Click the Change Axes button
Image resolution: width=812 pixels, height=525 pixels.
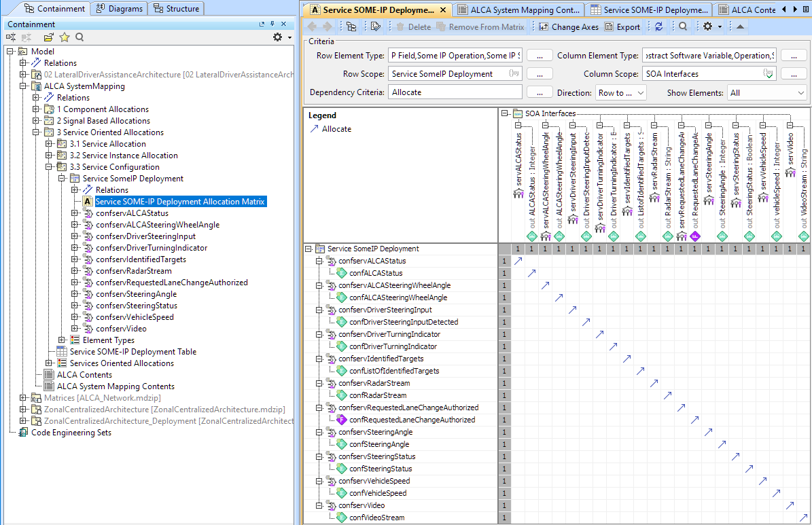[x=569, y=27]
